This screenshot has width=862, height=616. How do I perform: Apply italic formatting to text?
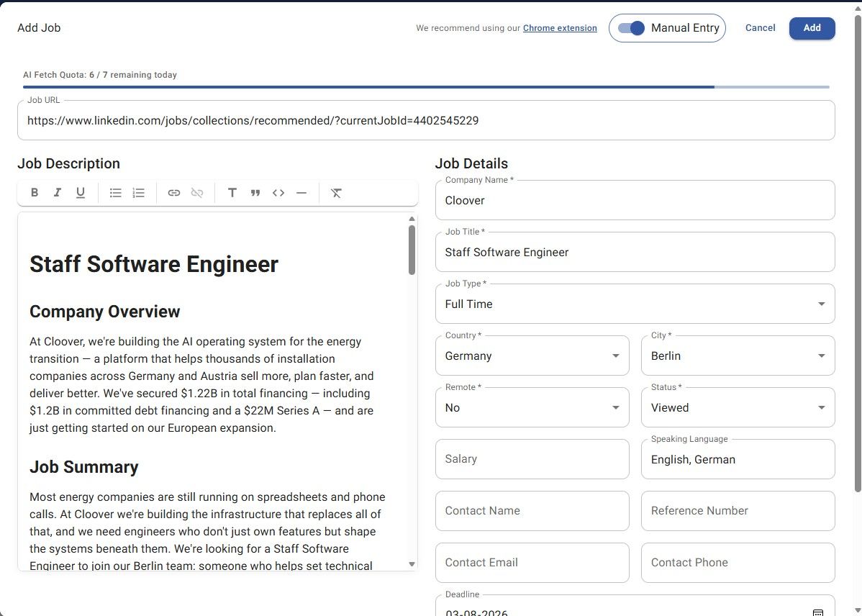(x=57, y=193)
